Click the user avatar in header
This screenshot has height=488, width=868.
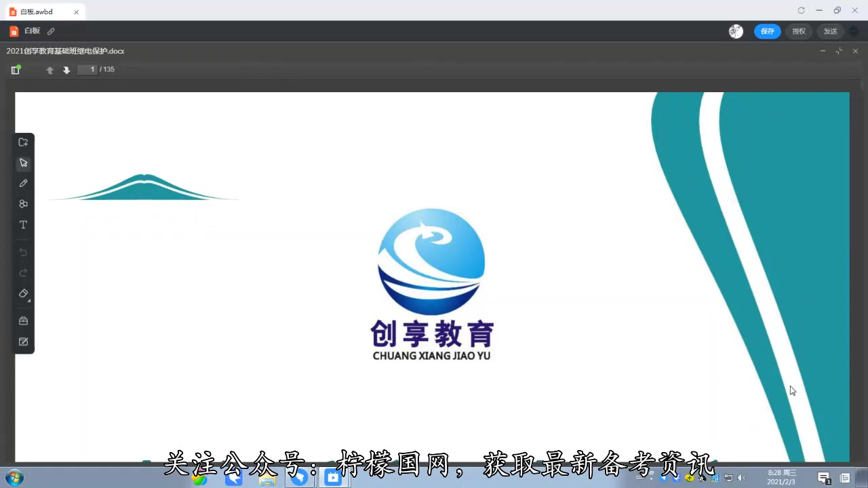pyautogui.click(x=736, y=31)
